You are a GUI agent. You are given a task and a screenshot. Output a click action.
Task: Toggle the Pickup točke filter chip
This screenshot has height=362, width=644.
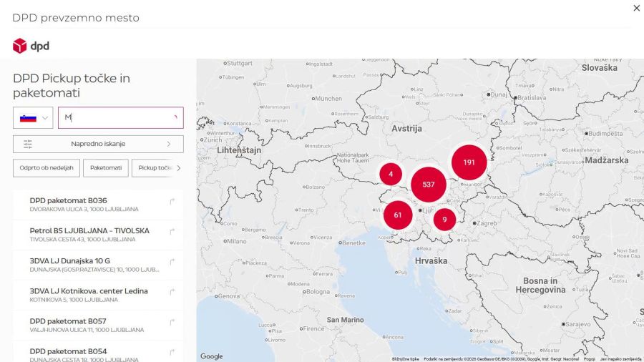click(154, 168)
